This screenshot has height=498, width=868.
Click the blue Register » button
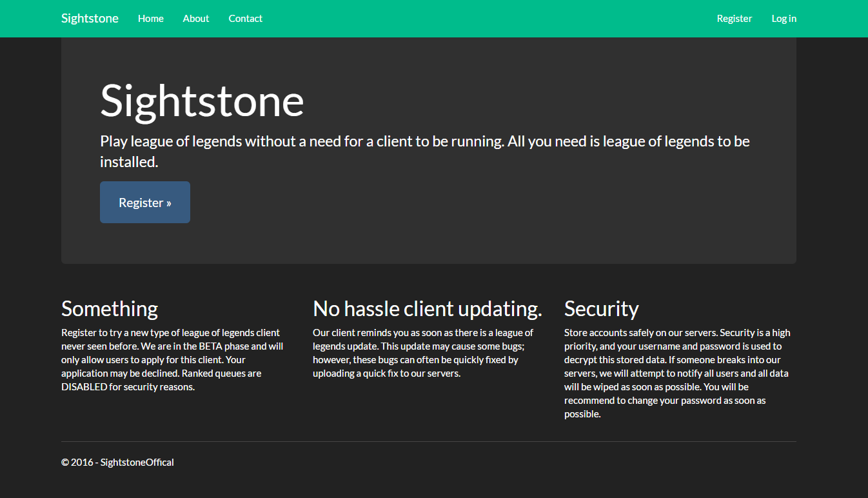(145, 203)
